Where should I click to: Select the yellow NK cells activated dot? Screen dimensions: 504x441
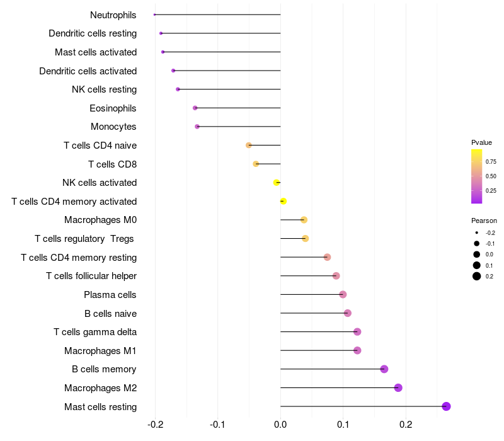[x=276, y=183]
